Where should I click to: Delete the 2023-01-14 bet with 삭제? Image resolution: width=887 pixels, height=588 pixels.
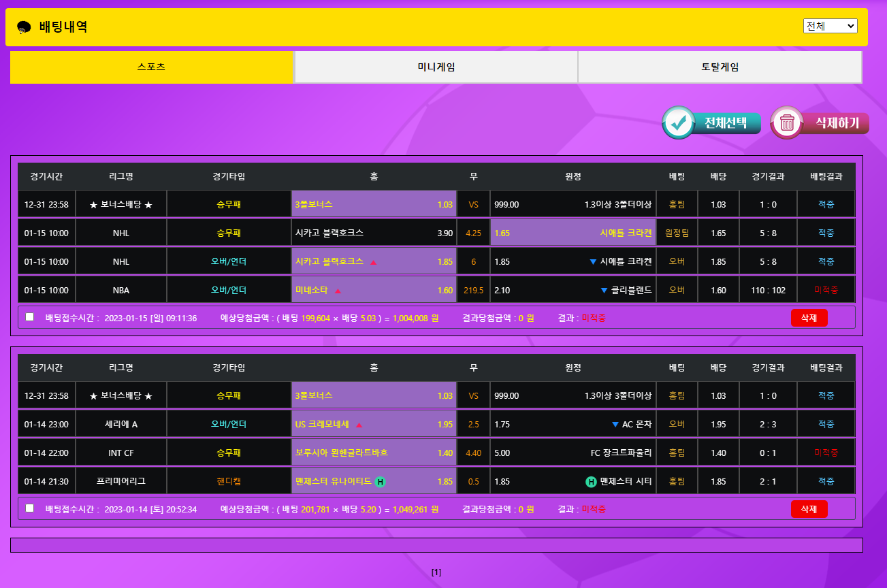coord(809,509)
